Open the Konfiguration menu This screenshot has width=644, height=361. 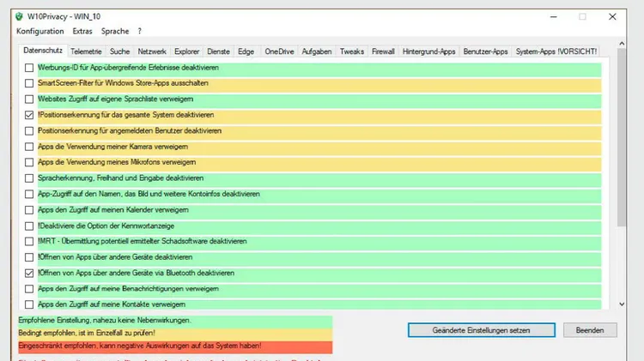click(x=39, y=31)
